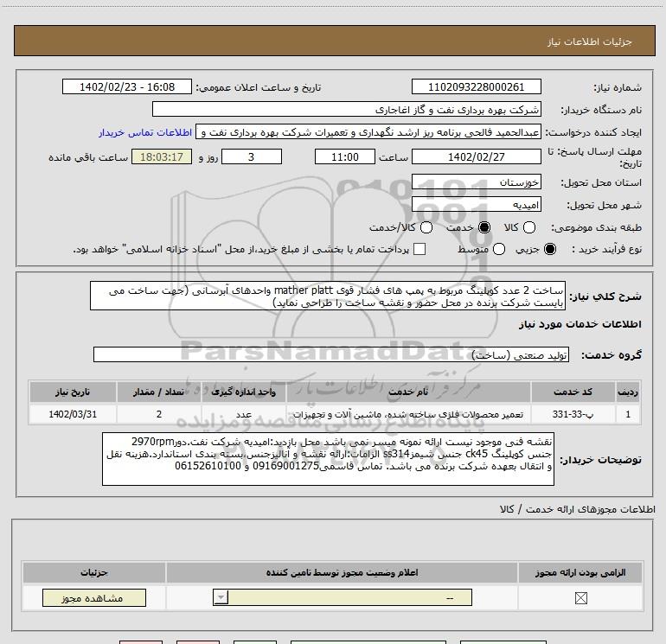Click the buyer organization name field

(x=347, y=110)
